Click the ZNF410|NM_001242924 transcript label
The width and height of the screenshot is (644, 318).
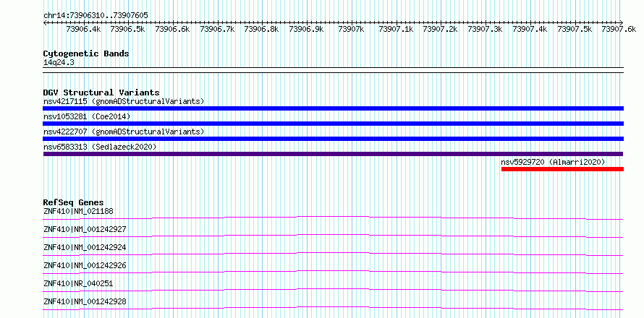click(x=85, y=247)
